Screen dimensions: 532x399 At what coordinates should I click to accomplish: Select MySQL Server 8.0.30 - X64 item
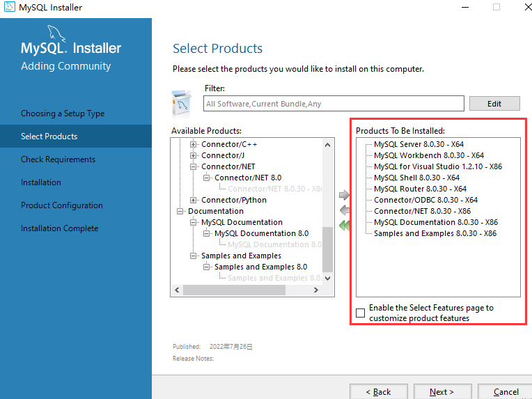click(x=418, y=144)
